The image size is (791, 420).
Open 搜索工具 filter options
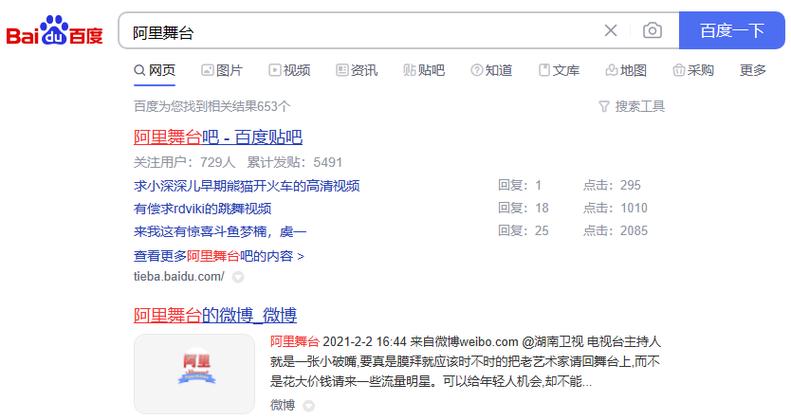[x=632, y=106]
